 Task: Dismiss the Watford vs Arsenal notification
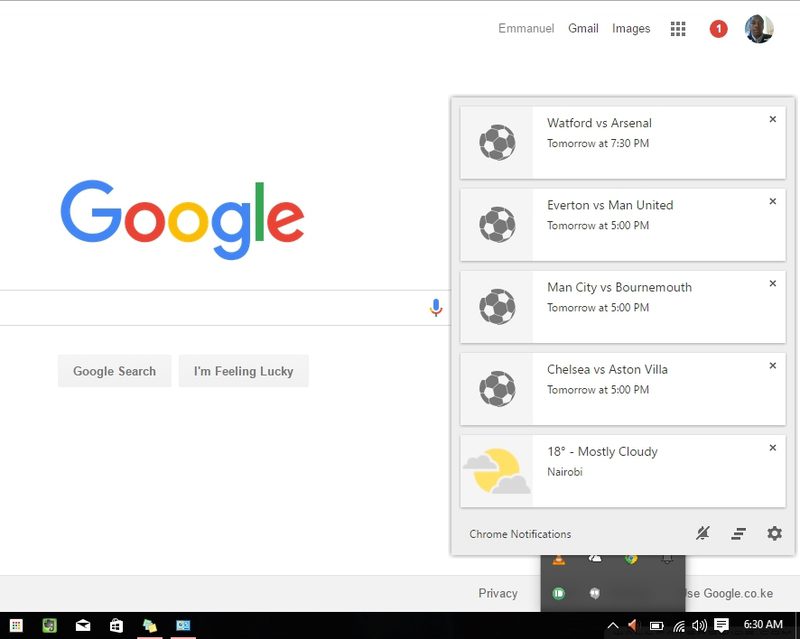coord(772,119)
